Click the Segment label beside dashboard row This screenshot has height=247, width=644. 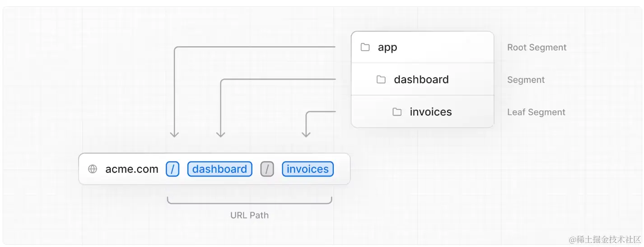526,80
